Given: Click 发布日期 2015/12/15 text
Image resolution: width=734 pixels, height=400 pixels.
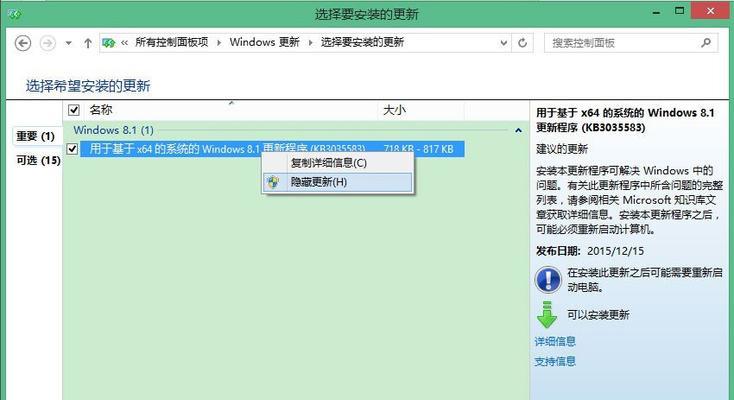Looking at the screenshot, I should [590, 251].
